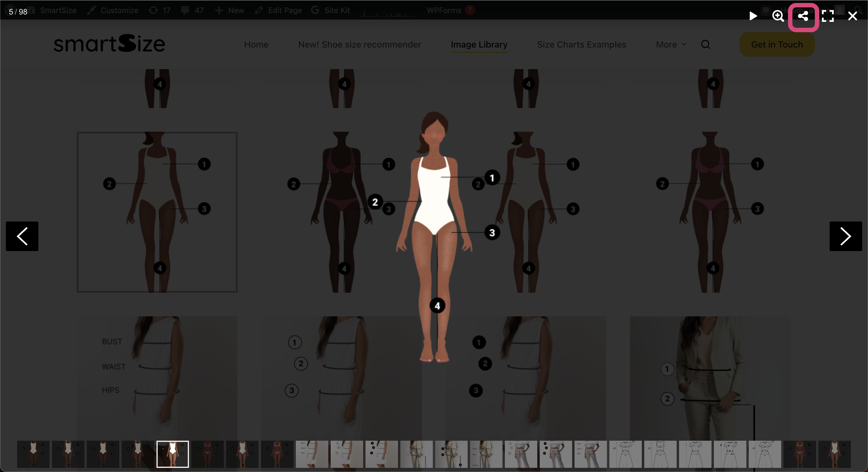
Task: Open Size Charts Examples in the dimmed navigation
Action: tap(581, 45)
